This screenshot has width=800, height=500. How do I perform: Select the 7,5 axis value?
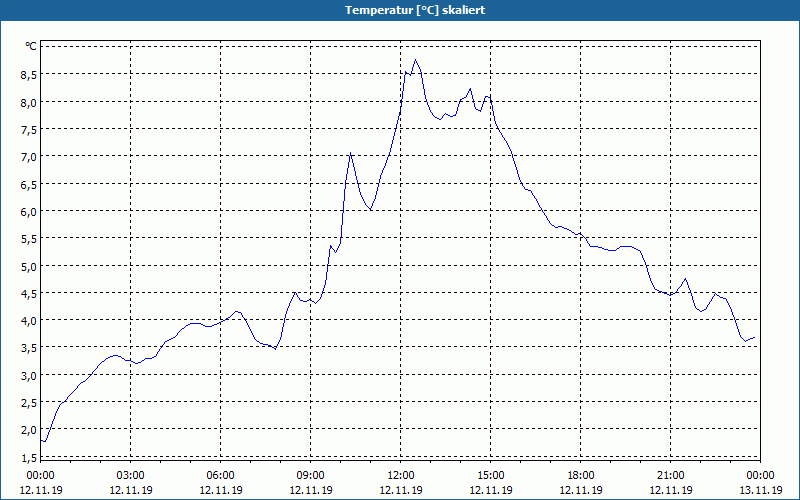30,129
